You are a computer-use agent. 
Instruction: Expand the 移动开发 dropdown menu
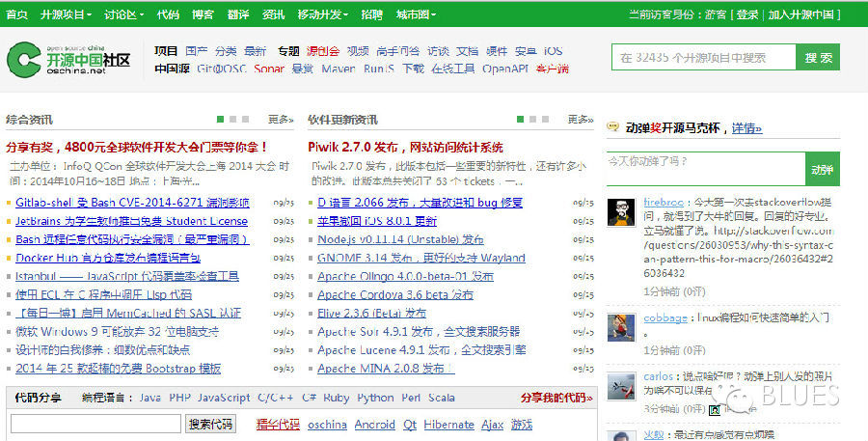tap(323, 14)
